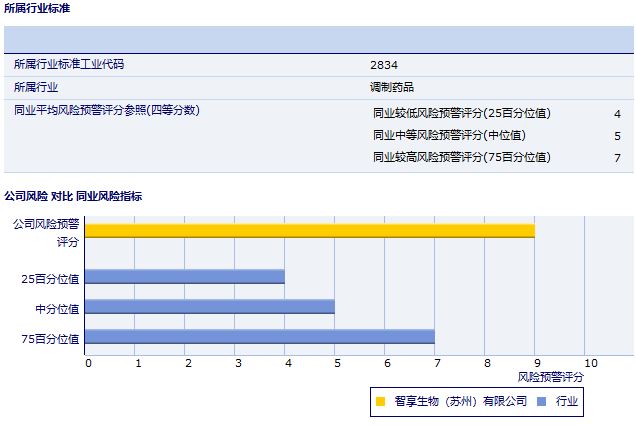Click the 所属行业标准工业代码 label

(69, 64)
